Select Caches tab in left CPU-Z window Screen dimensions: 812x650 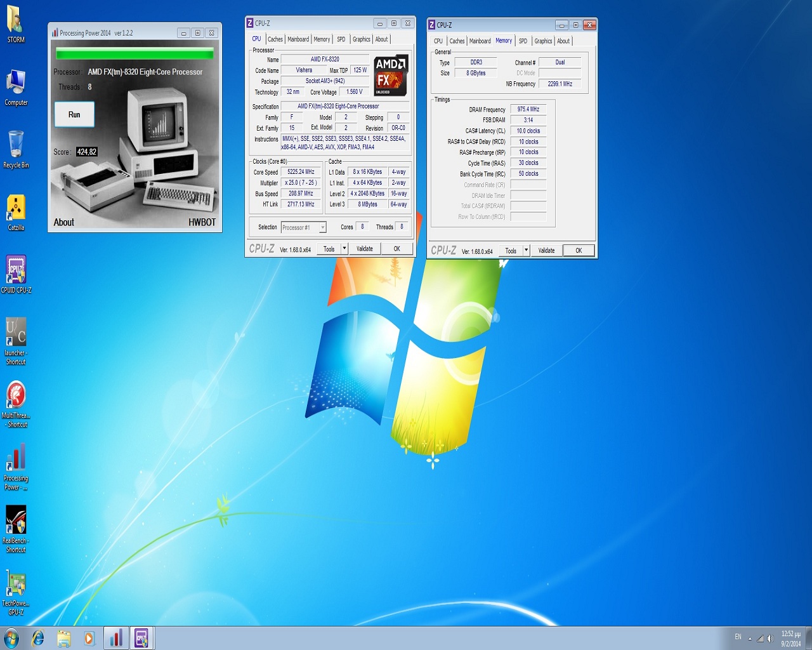[275, 39]
